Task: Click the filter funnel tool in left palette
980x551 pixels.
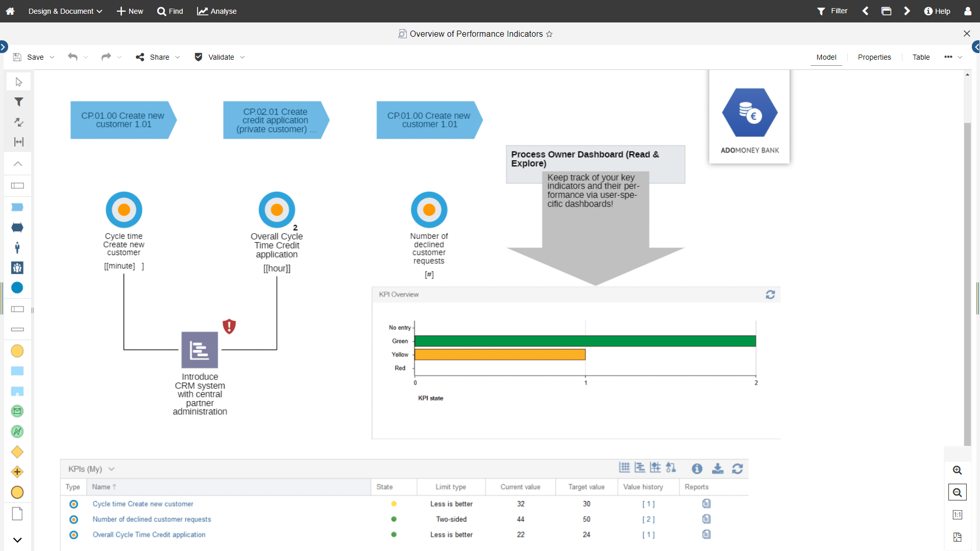Action: pyautogui.click(x=18, y=102)
